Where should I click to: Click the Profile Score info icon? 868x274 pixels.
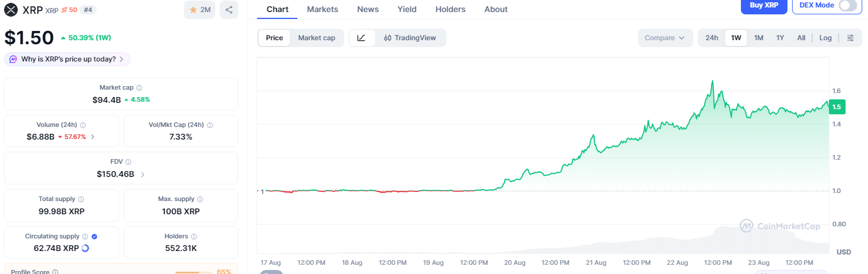[55, 272]
